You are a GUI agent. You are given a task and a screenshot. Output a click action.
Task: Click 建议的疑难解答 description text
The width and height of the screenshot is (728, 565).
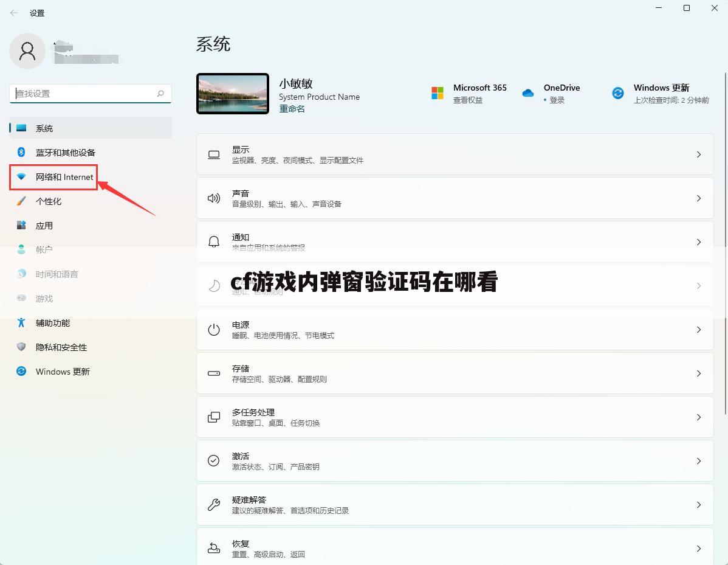(x=290, y=511)
